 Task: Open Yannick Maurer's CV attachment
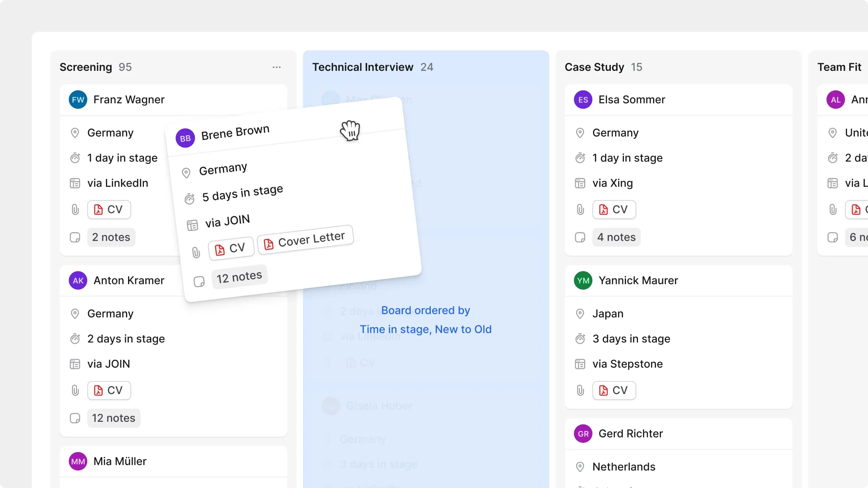pos(614,390)
